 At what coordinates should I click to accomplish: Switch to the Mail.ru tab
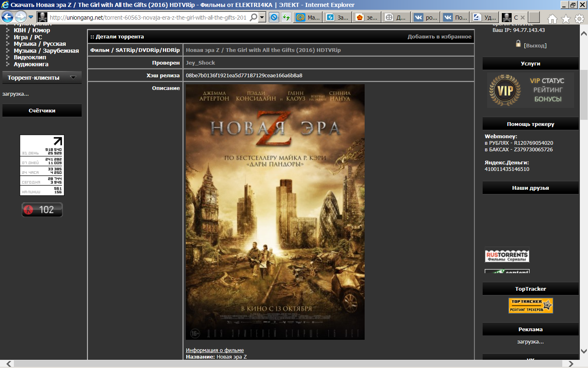tap(308, 17)
